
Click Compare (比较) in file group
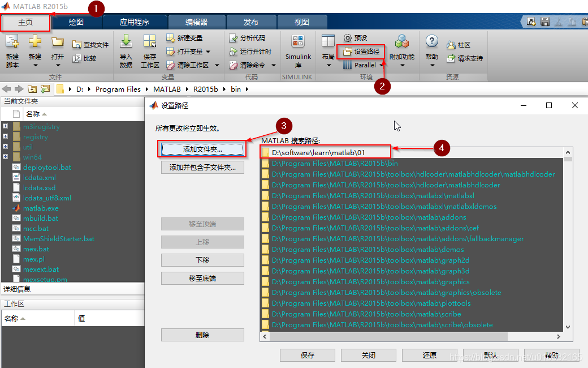(x=85, y=58)
